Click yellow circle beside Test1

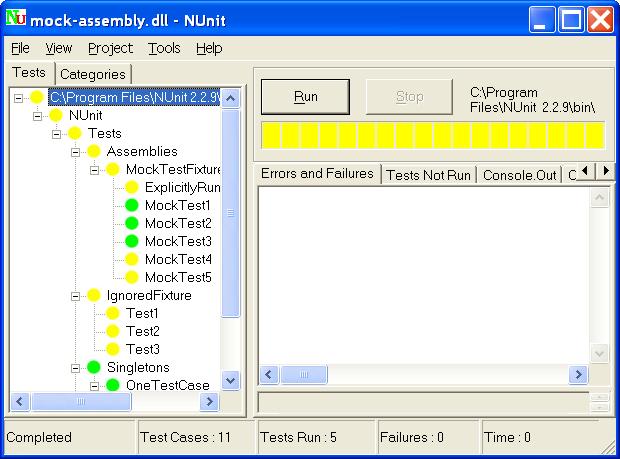[x=113, y=313]
